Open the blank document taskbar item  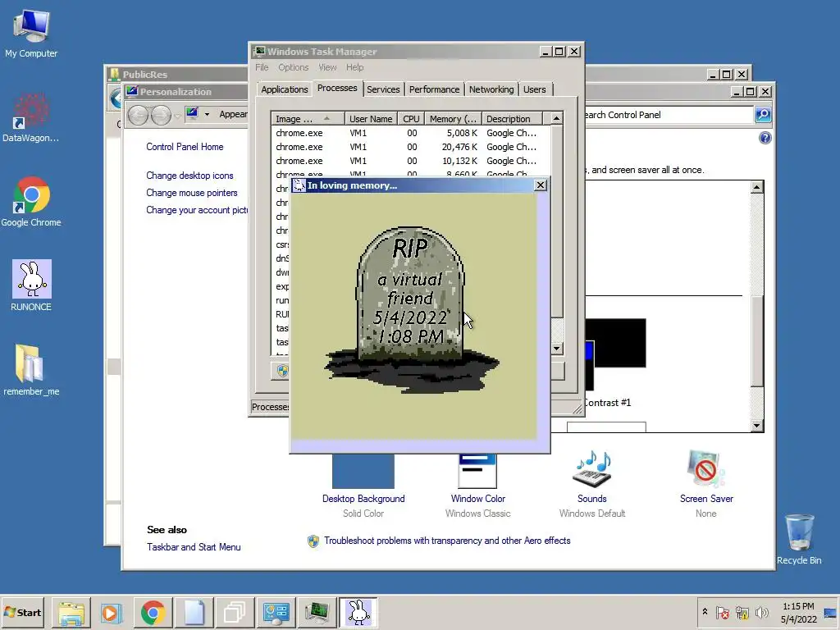(194, 612)
